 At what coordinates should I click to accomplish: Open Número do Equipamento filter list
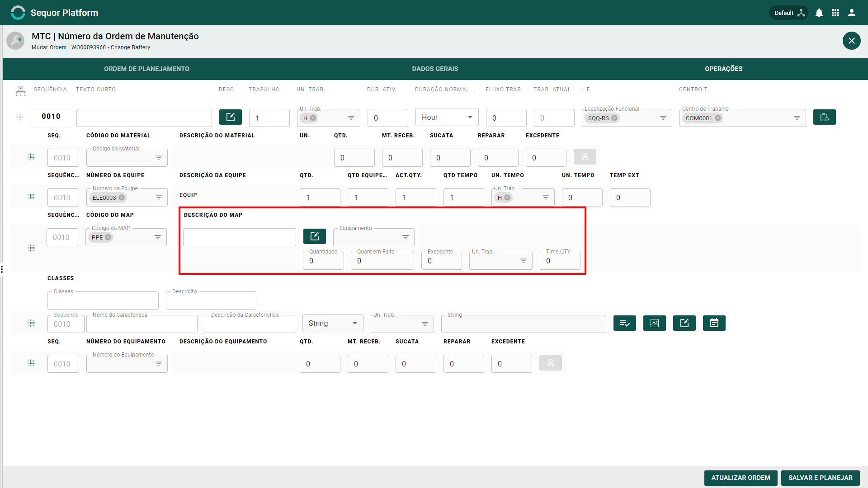tap(159, 364)
